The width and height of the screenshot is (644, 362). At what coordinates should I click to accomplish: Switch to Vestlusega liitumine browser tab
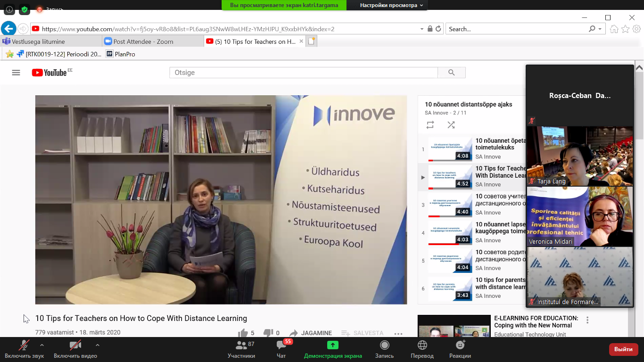(x=38, y=41)
